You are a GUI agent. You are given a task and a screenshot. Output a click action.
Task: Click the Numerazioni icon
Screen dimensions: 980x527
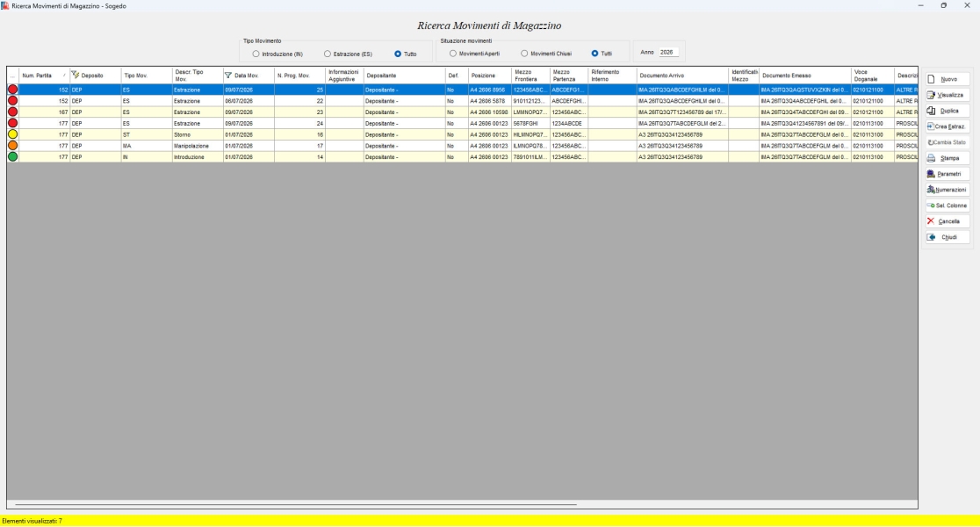(x=931, y=190)
